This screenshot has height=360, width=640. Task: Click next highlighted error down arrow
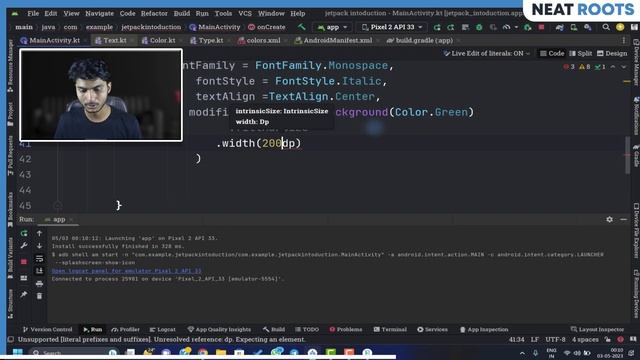tap(624, 67)
